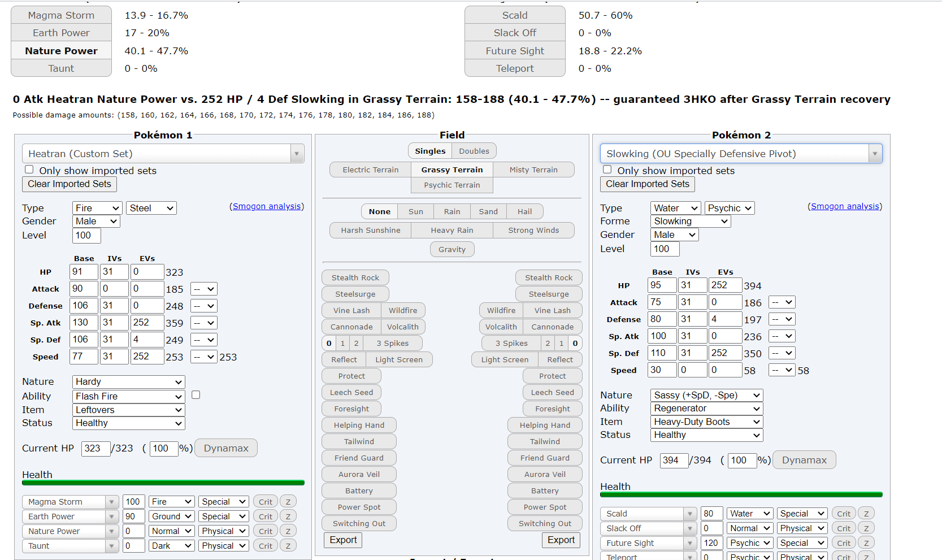Select 2 Spikes on Pokémon 2 side
The image size is (942, 560).
click(x=548, y=343)
